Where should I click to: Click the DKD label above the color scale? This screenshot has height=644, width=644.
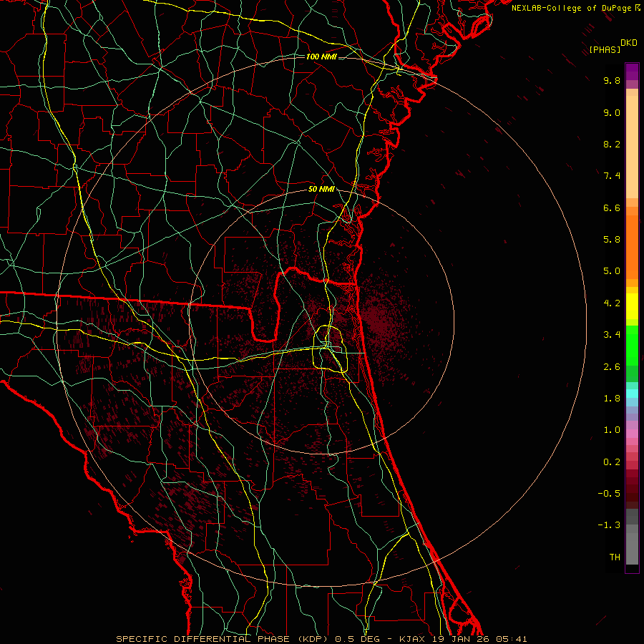point(629,43)
